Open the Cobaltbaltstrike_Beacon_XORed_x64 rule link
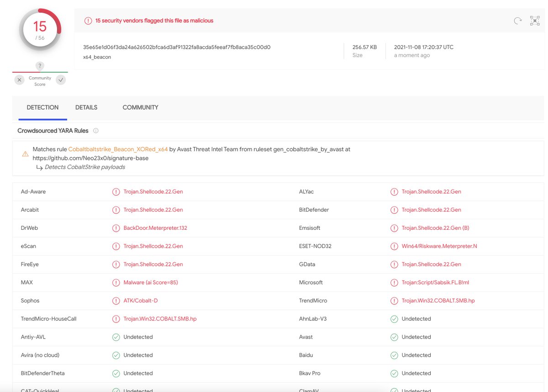Screen dimensions: 548x392 [118, 149]
